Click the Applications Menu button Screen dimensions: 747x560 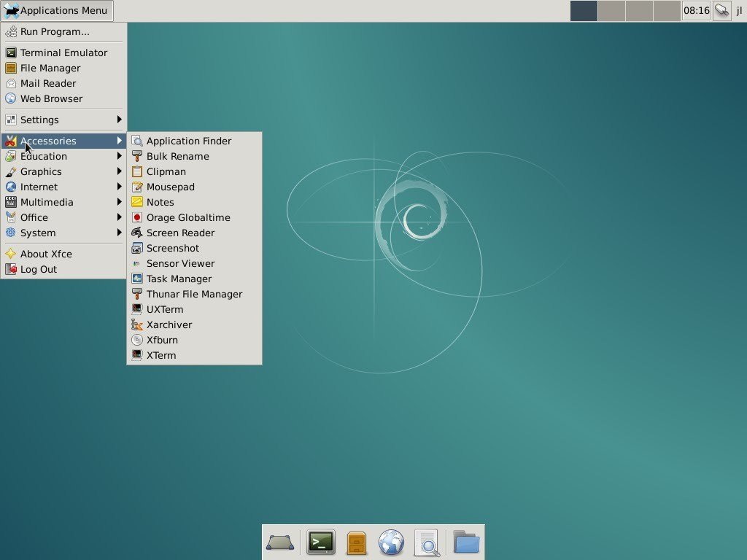[57, 10]
